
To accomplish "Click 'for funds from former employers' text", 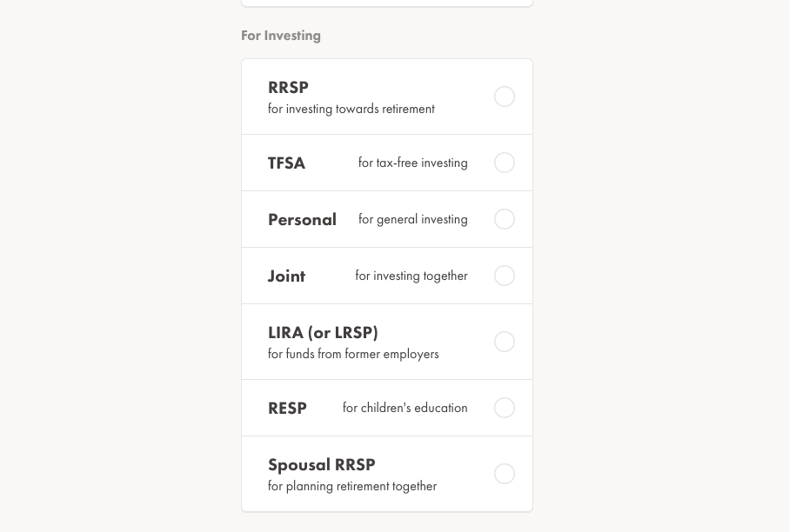I will tap(353, 355).
